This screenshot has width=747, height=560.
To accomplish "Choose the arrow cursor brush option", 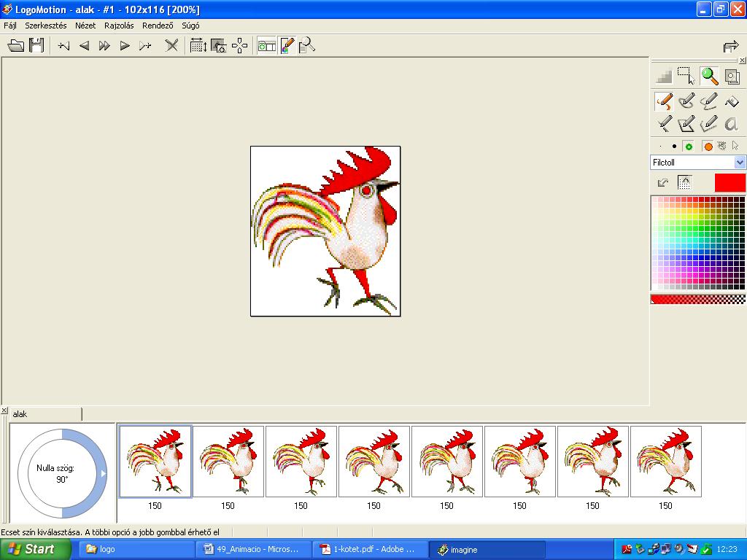I will [735, 146].
